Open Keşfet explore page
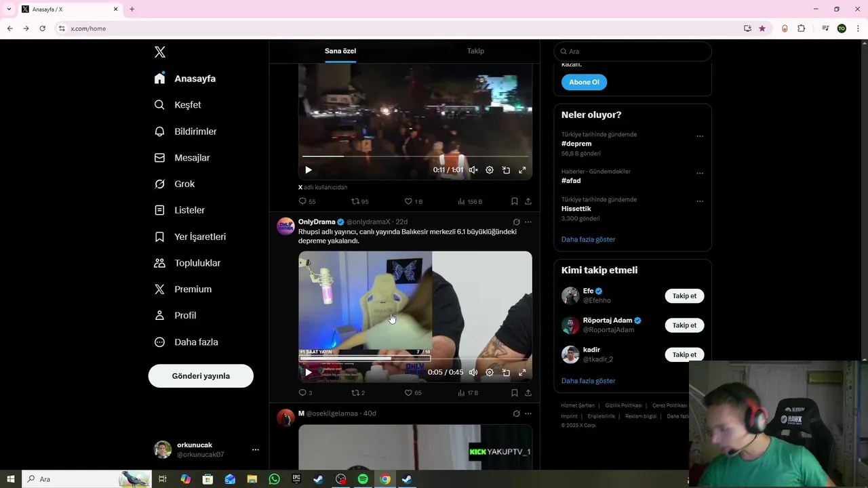 [x=178, y=105]
